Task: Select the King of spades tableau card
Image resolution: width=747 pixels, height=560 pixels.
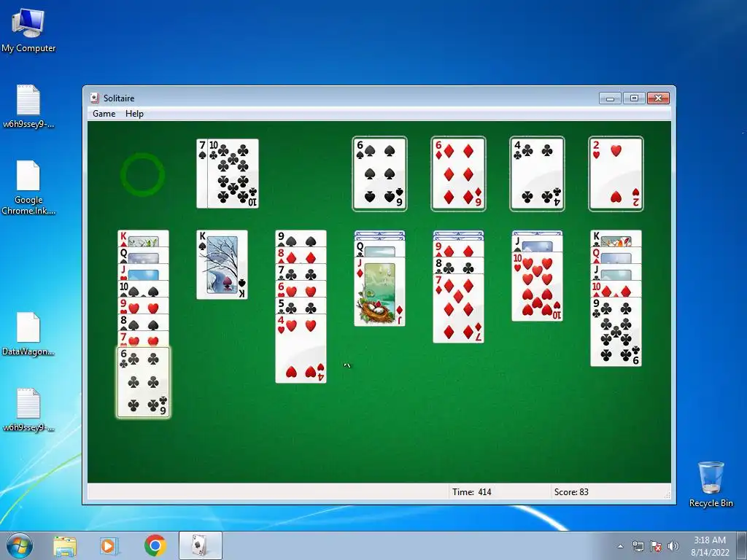Action: [222, 265]
